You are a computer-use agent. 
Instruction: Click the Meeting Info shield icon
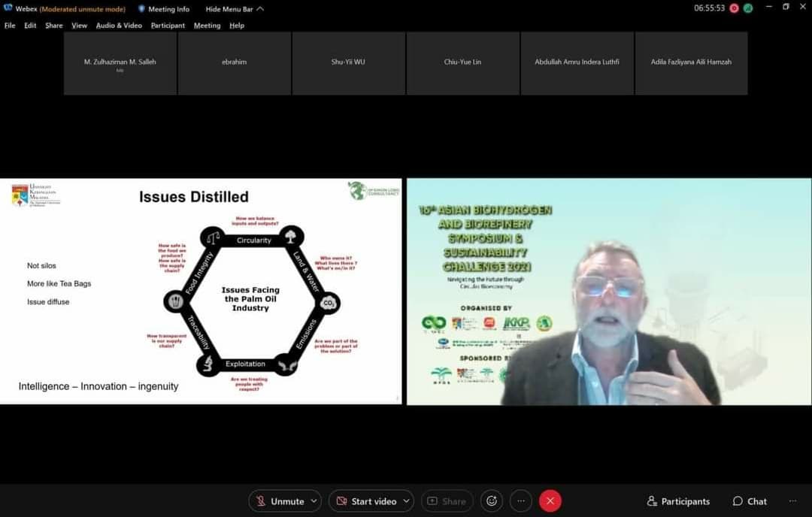pyautogui.click(x=141, y=9)
